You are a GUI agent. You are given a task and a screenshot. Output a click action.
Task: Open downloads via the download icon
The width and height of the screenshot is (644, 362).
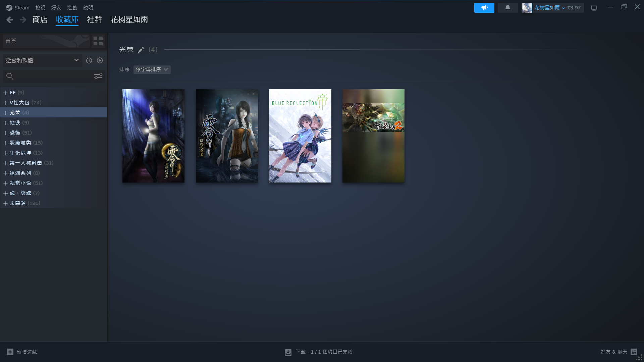[x=288, y=352]
